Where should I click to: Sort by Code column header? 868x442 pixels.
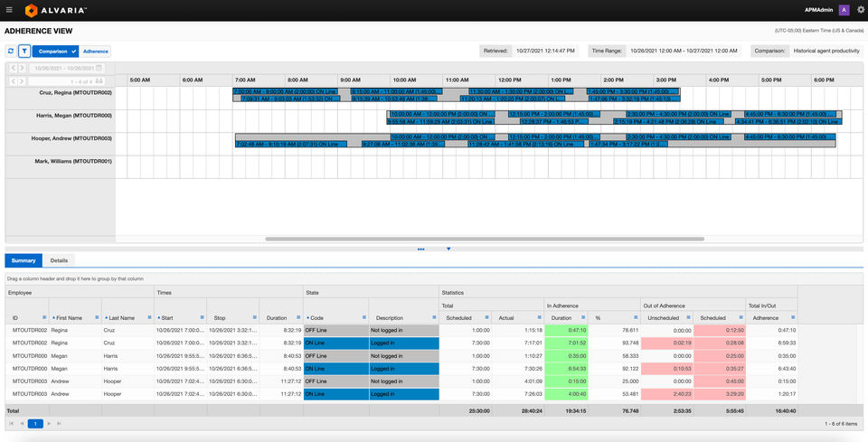coord(316,318)
